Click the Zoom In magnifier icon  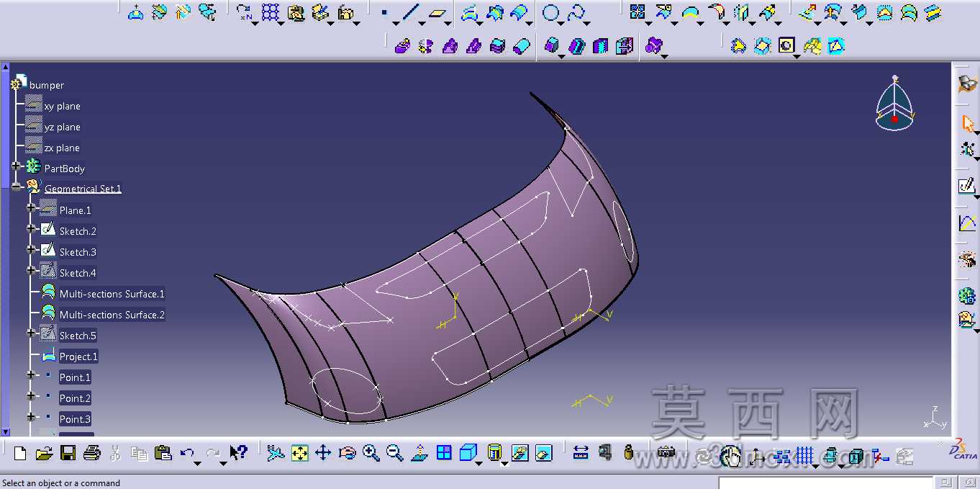tap(371, 453)
